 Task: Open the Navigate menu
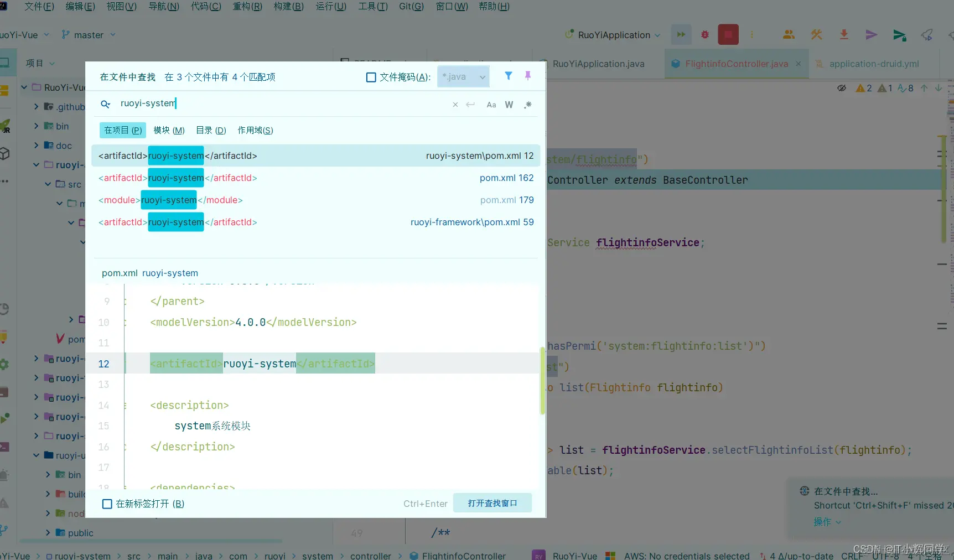pos(164,7)
